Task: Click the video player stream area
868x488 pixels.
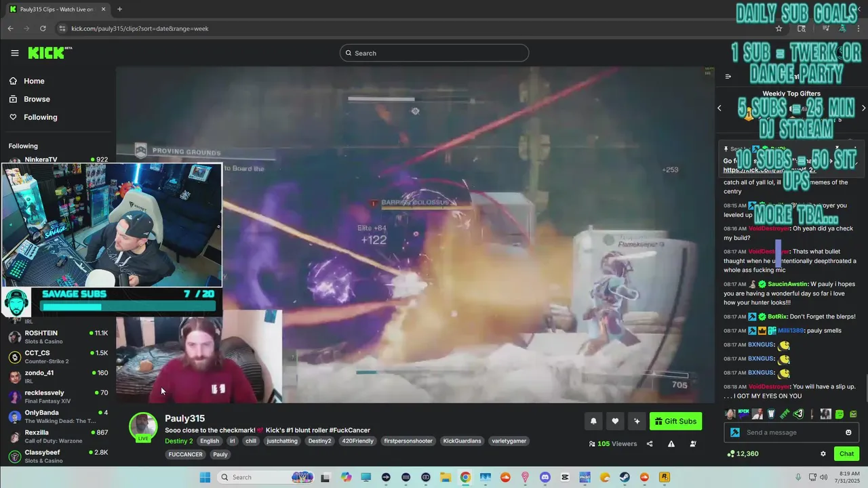Action: [415, 235]
